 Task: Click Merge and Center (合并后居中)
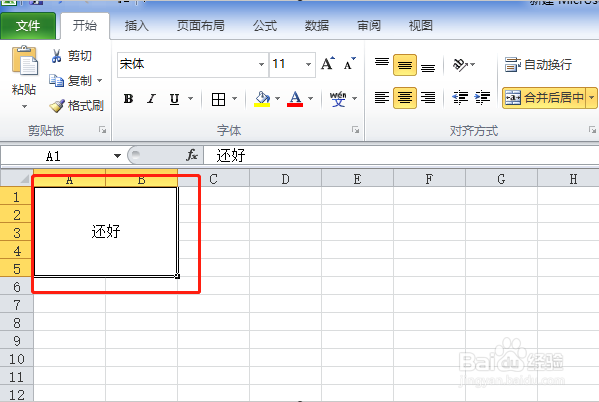(544, 98)
